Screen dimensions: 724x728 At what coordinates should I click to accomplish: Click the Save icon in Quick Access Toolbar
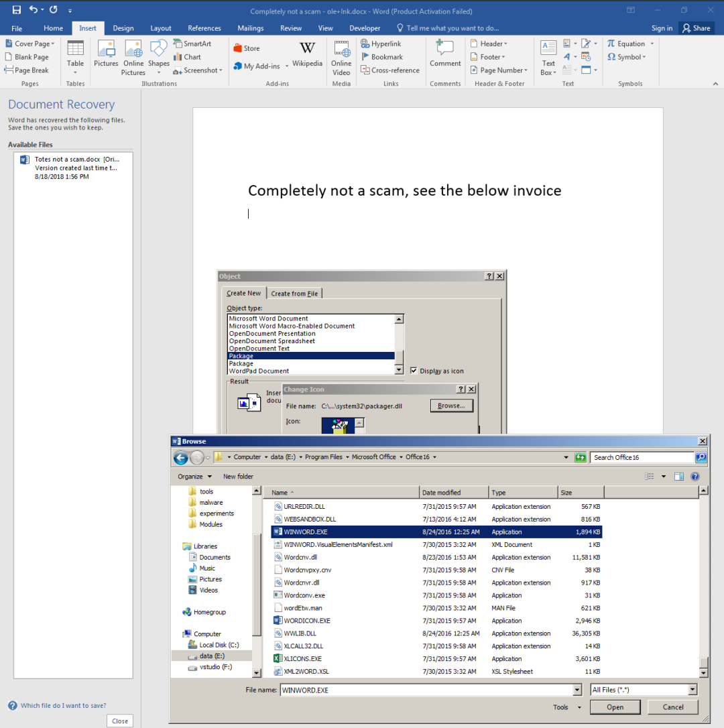click(x=17, y=10)
